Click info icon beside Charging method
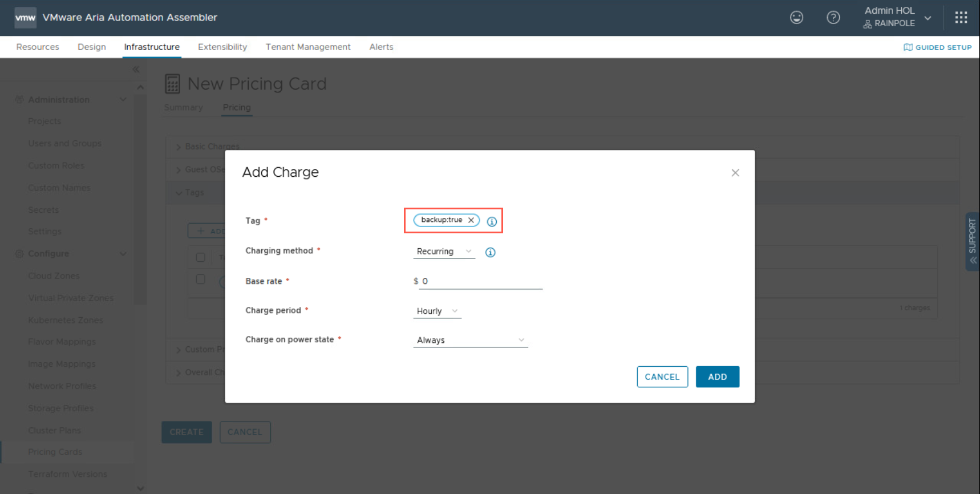Screen dimensions: 980x494 (490, 252)
